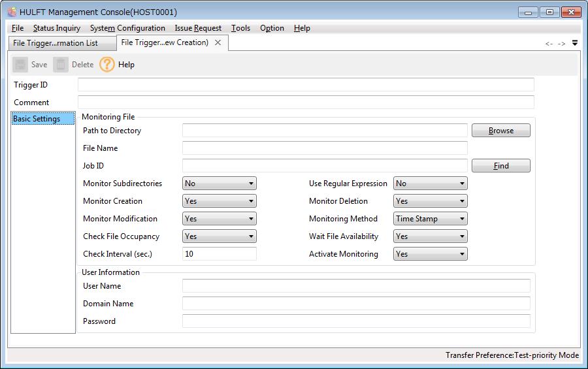Open the tab list dropdown arrow

575,43
